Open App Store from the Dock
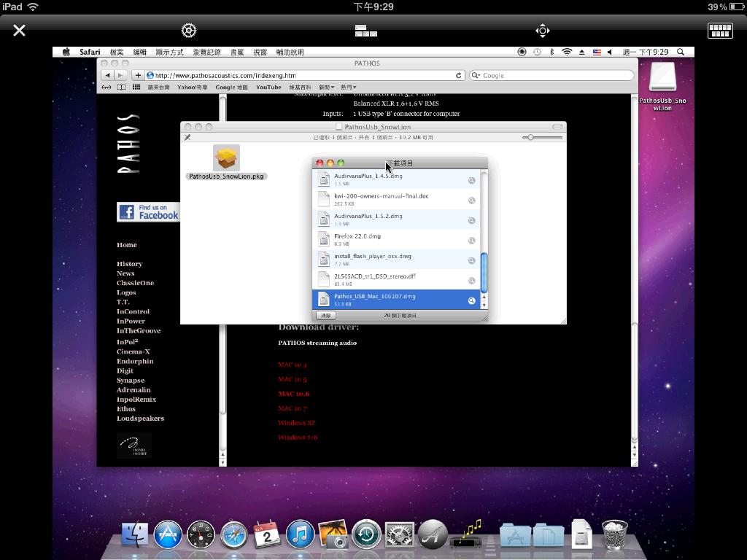 [168, 534]
